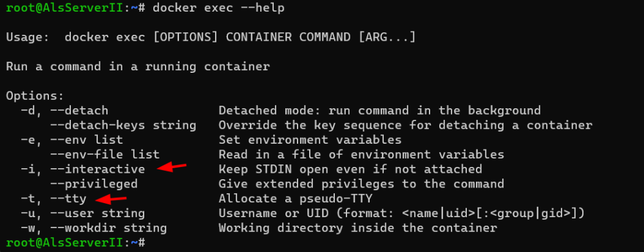
Task: Click the -t, --tty flag text
Action: pyautogui.click(x=54, y=199)
